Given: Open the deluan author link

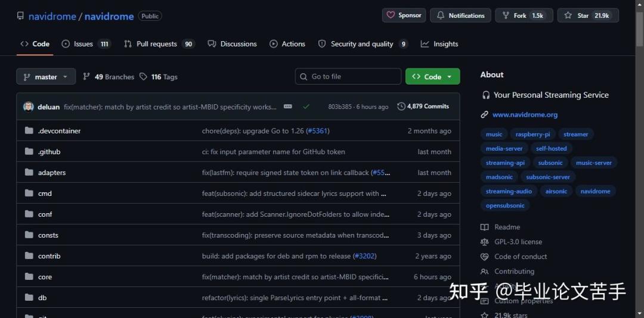Looking at the screenshot, I should pyautogui.click(x=48, y=107).
